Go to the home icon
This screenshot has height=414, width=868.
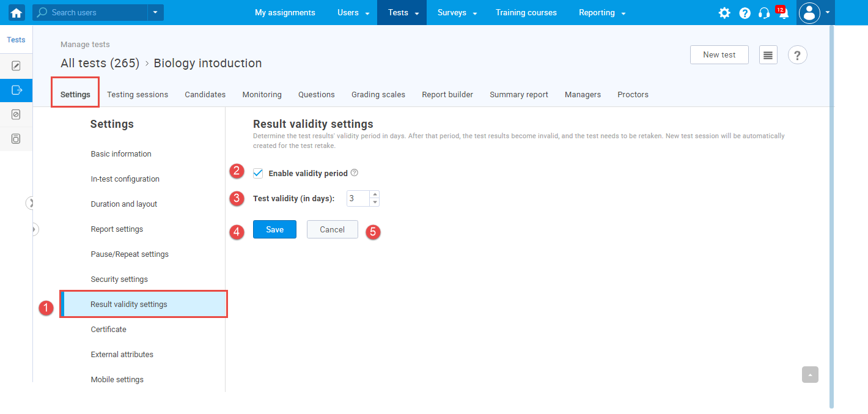click(x=17, y=12)
